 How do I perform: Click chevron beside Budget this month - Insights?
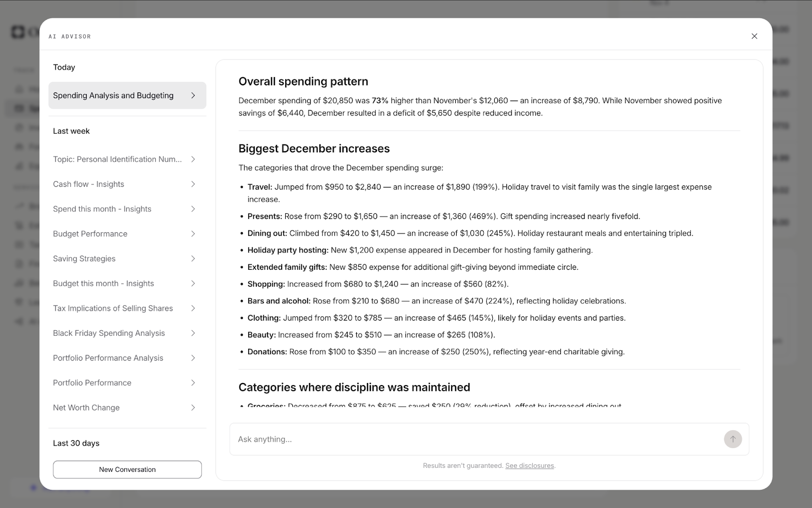click(193, 283)
